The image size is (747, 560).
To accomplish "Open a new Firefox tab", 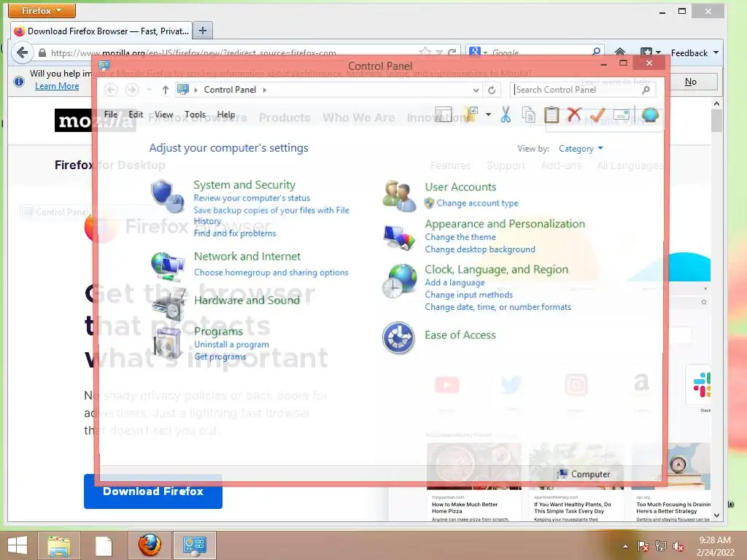I will 203,31.
